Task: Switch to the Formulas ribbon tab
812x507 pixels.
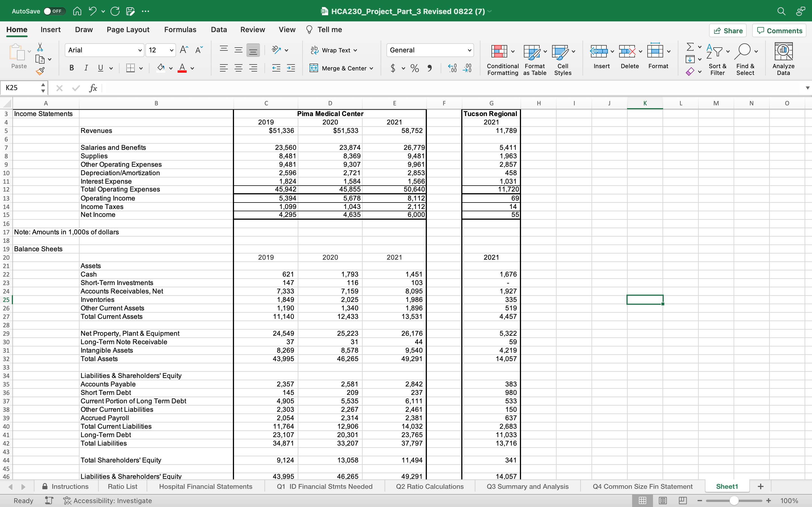Action: point(180,30)
